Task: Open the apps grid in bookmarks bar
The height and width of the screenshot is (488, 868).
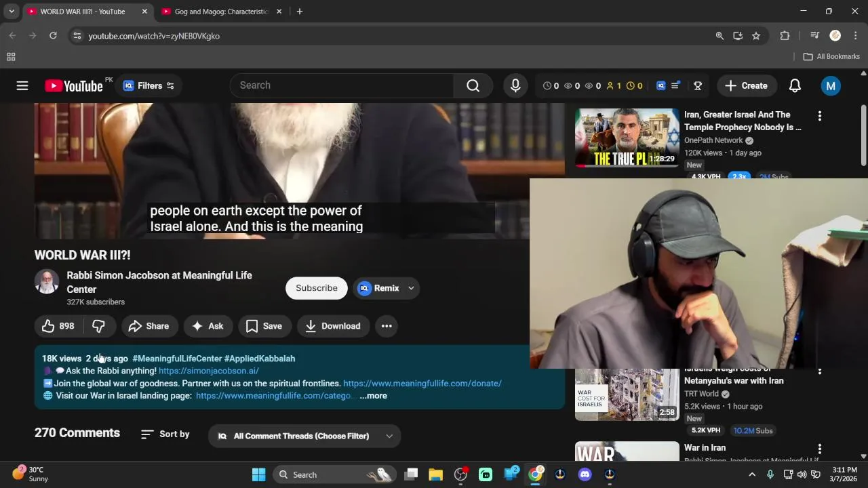Action: [11, 57]
